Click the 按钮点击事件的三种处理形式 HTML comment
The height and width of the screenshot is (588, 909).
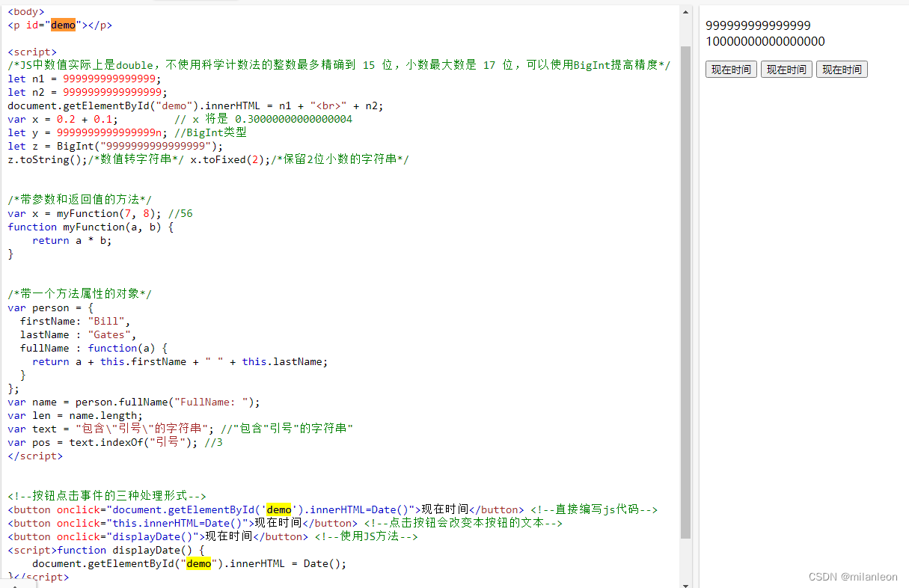pyautogui.click(x=107, y=496)
